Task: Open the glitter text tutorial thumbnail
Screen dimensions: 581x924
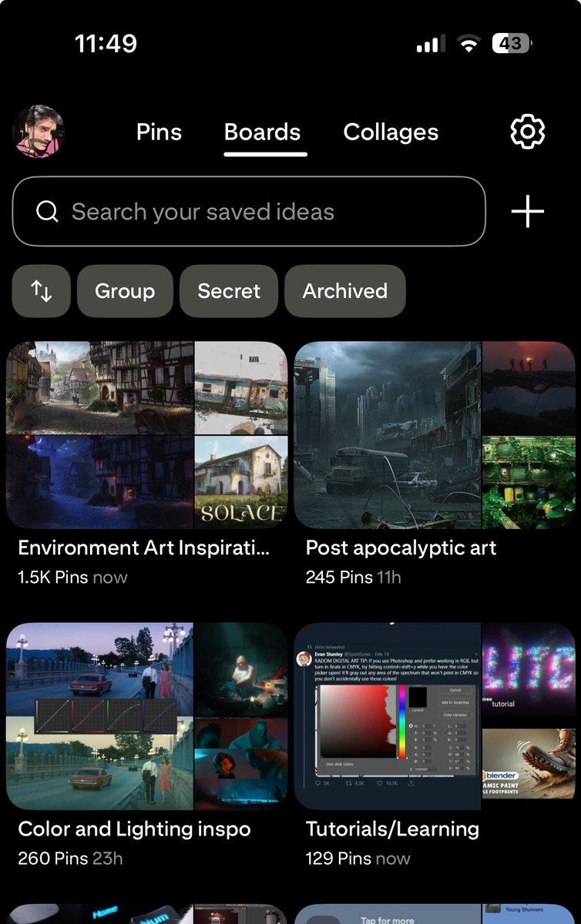Action: (x=529, y=669)
